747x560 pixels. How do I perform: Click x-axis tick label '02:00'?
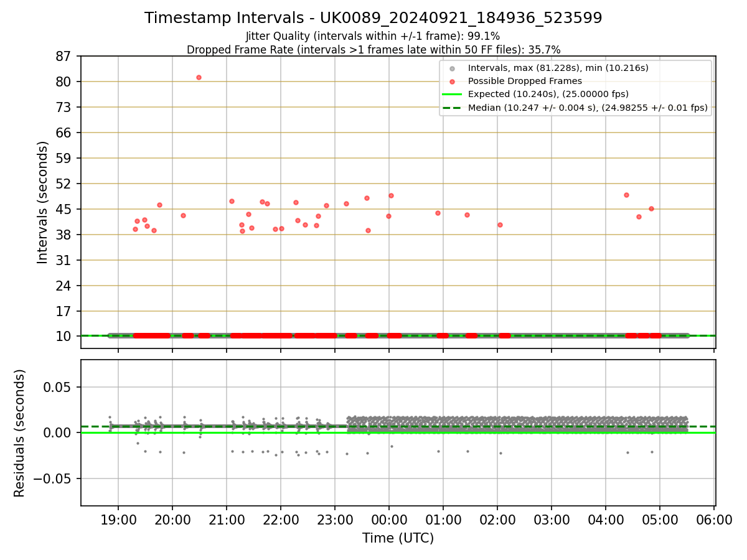[x=497, y=520]
